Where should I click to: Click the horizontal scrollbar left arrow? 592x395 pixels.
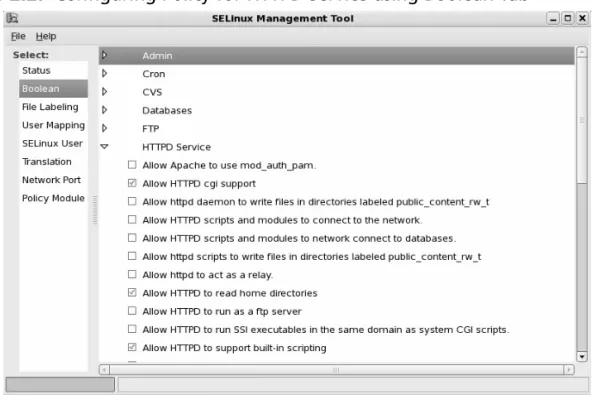pyautogui.click(x=104, y=370)
